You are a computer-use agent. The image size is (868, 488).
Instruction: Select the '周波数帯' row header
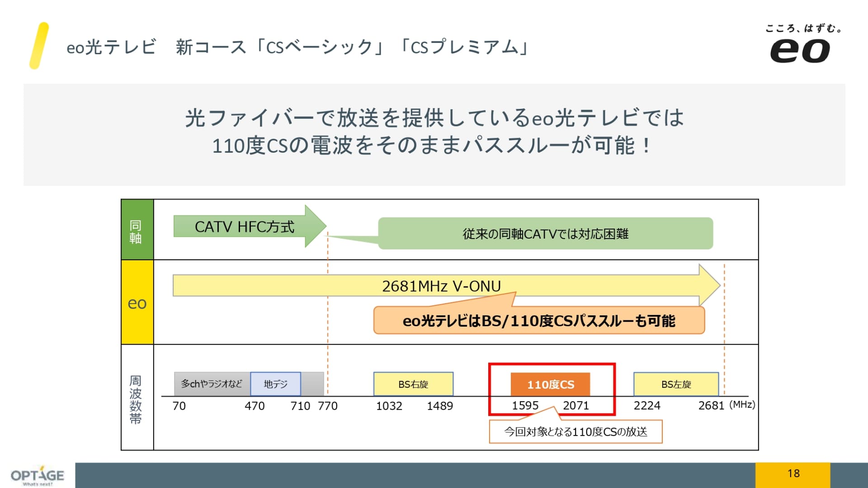coord(137,398)
